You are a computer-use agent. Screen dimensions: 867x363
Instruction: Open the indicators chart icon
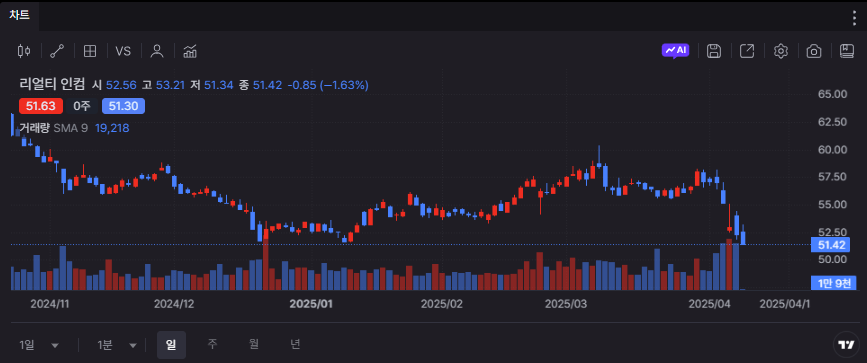[x=190, y=51]
